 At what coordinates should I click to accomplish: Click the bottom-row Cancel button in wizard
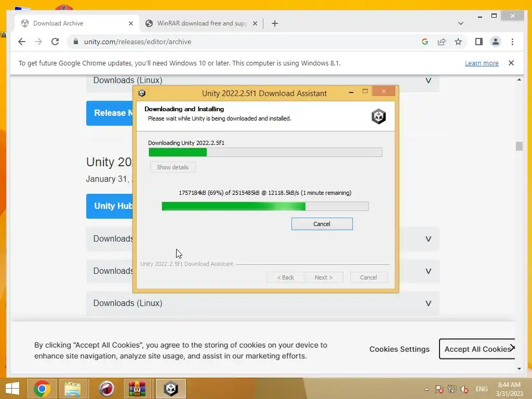click(x=369, y=277)
